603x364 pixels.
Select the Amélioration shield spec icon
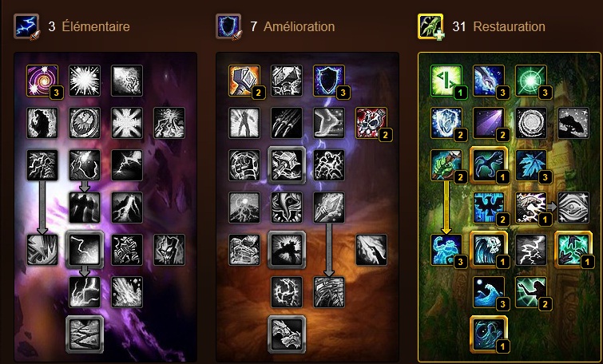pyautogui.click(x=228, y=26)
